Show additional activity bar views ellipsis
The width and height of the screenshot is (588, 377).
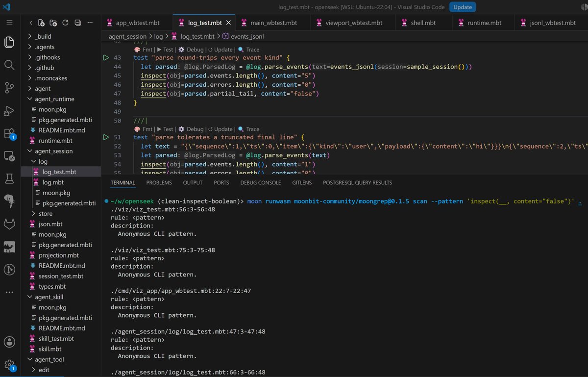tap(9, 292)
